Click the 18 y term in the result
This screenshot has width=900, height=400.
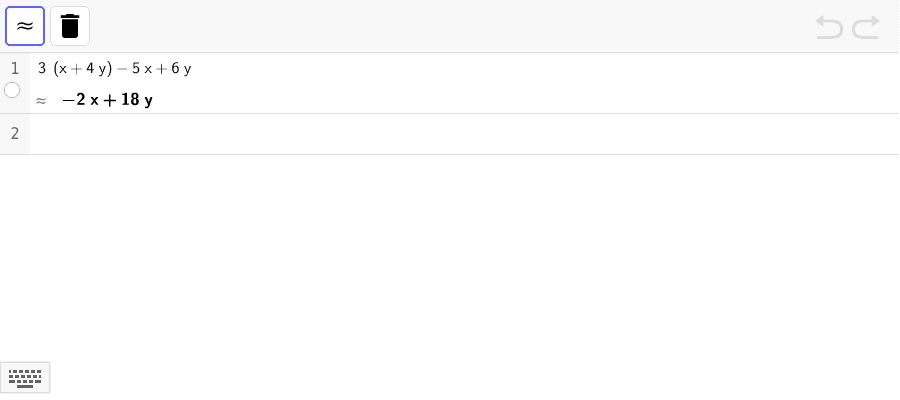tap(137, 100)
